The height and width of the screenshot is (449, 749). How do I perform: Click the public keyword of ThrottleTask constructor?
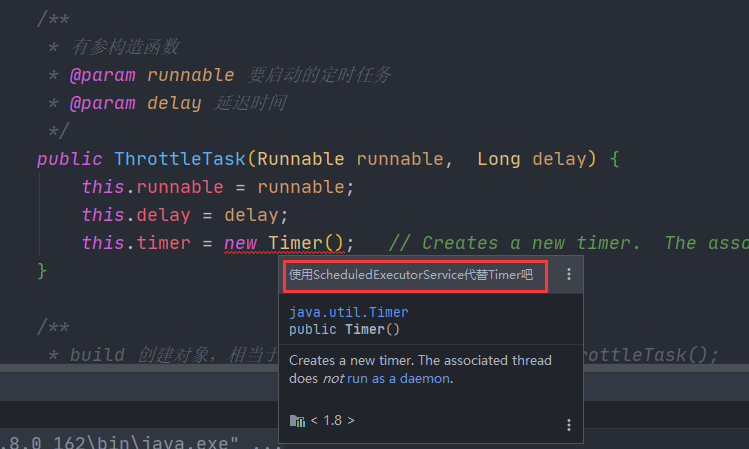[69, 159]
